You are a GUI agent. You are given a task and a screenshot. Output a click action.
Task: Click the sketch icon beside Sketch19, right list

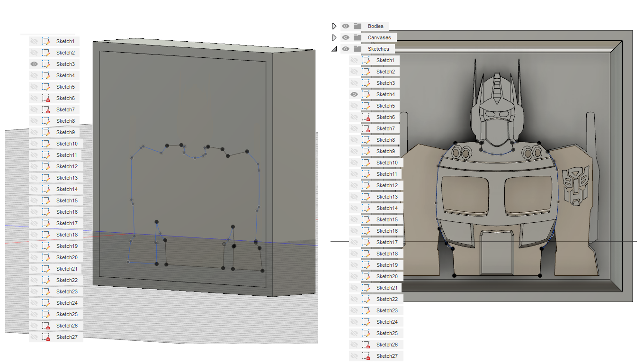366,265
